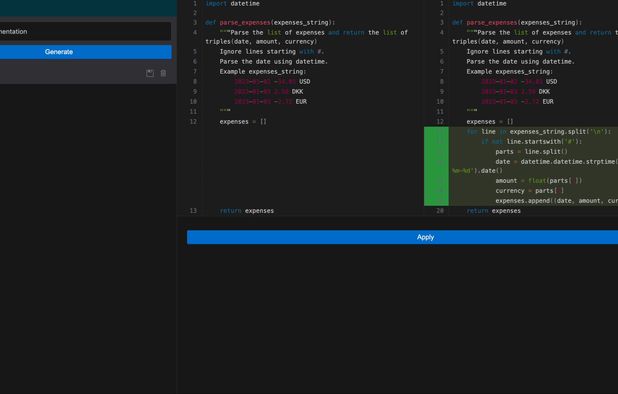The height and width of the screenshot is (394, 618).
Task: Click added line 'currency = parts[...]'
Action: [x=530, y=191]
